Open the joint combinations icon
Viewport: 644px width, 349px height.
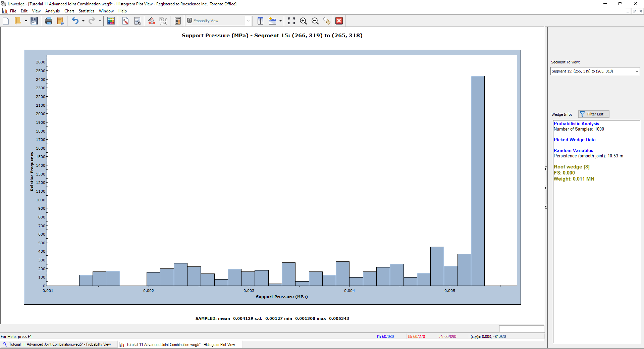point(152,21)
